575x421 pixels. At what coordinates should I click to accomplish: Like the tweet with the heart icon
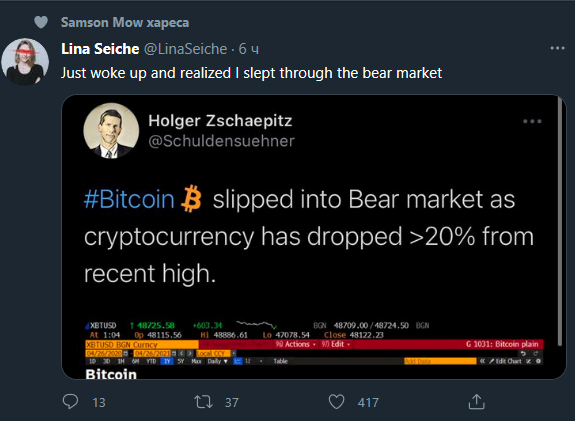pos(336,402)
